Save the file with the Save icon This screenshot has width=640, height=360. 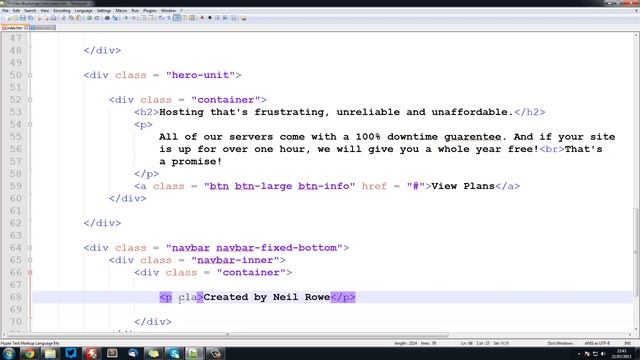(x=22, y=18)
